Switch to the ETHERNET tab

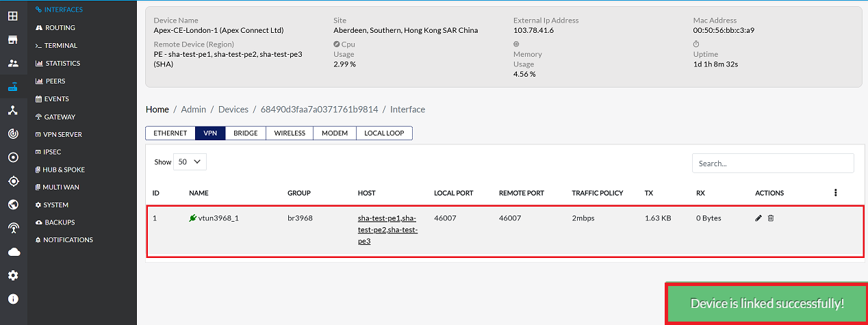point(170,133)
